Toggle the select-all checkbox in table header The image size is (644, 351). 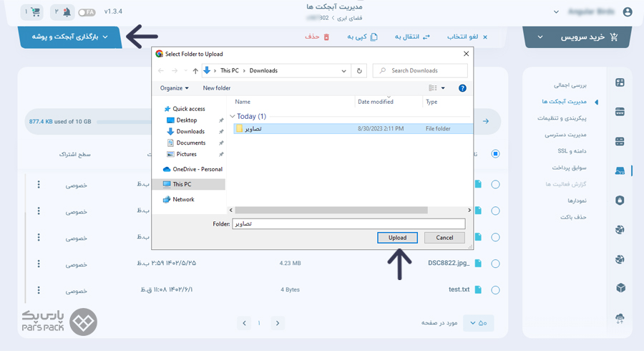[x=495, y=154]
